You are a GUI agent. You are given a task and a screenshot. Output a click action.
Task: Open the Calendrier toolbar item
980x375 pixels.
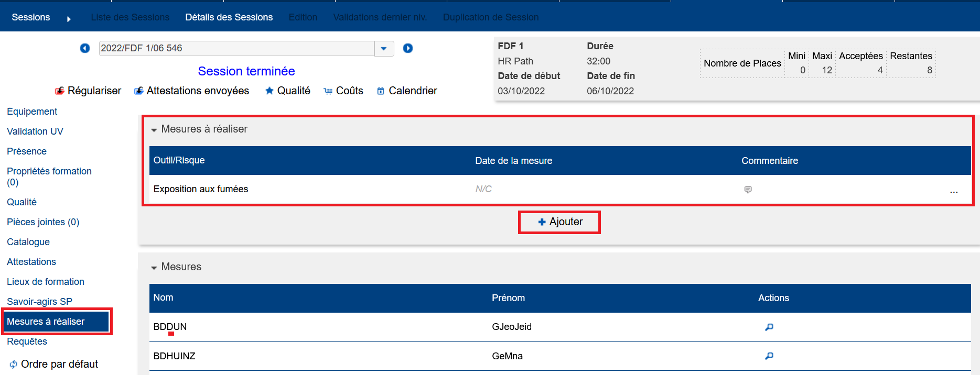tap(407, 91)
